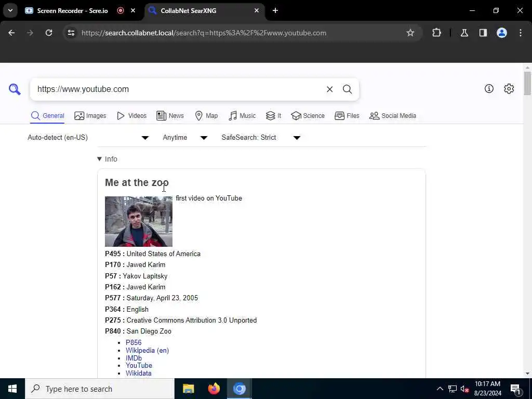
Task: Open Firefox from the taskbar
Action: pyautogui.click(x=214, y=389)
